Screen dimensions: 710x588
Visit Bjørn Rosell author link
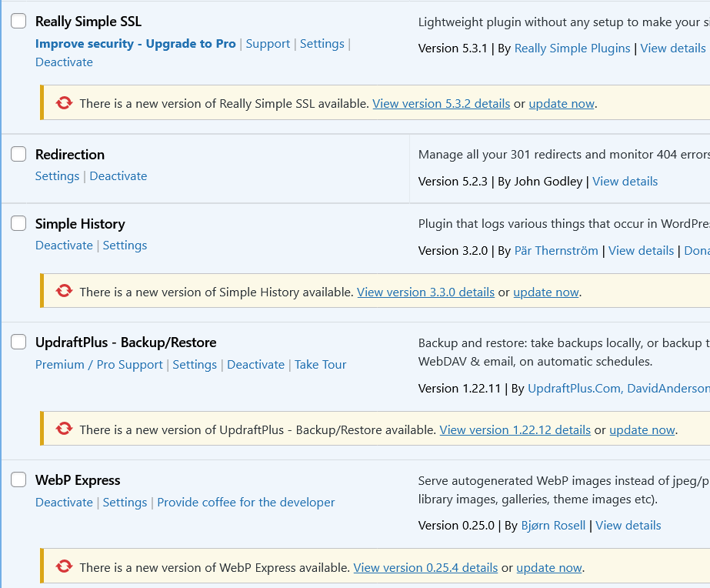point(553,526)
